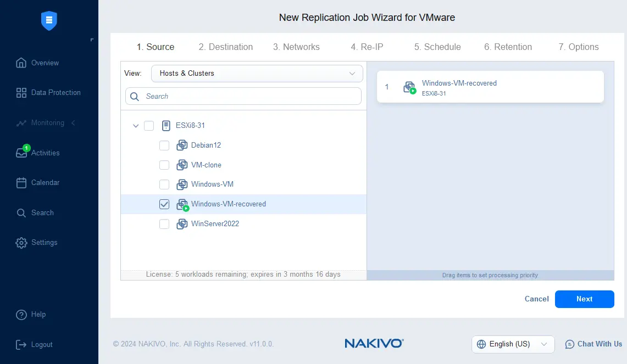
Task: Click the Settings gear icon
Action: coord(21,243)
